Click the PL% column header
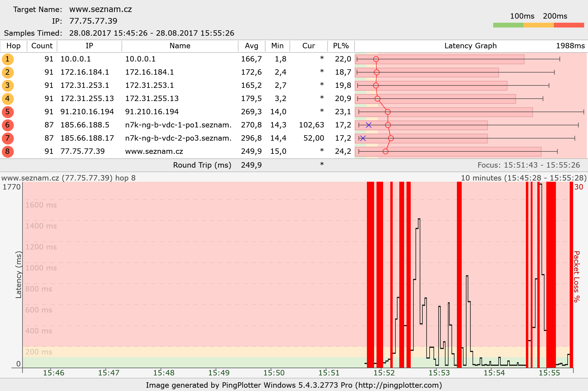Image resolution: width=588 pixels, height=391 pixels. coord(341,46)
